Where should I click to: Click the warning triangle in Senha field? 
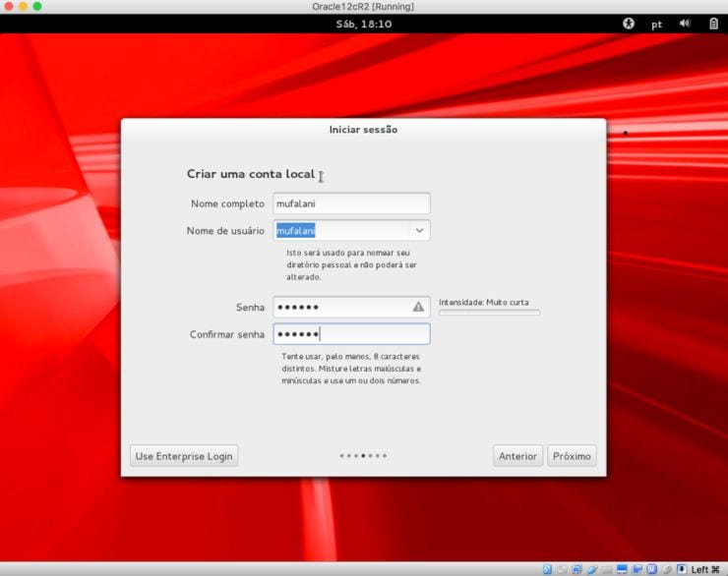click(x=418, y=307)
